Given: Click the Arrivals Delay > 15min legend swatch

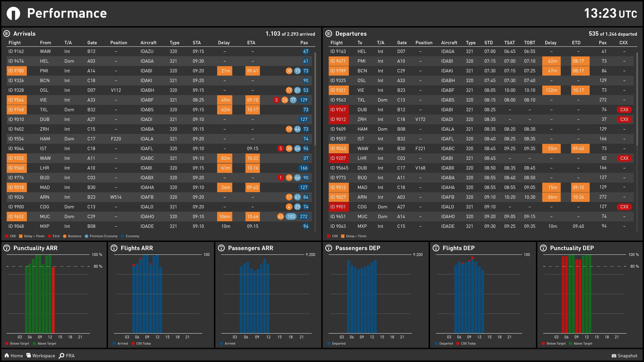Looking at the screenshot, I should (21, 236).
